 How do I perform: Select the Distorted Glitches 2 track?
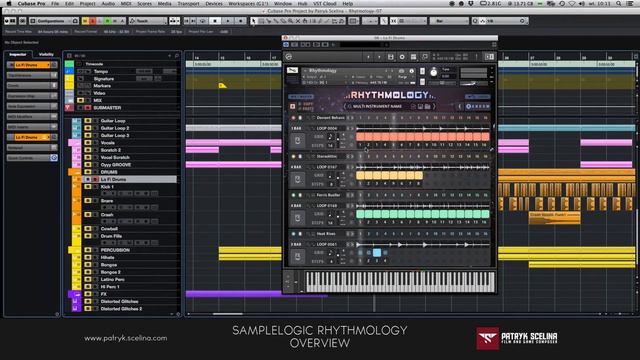(x=122, y=309)
